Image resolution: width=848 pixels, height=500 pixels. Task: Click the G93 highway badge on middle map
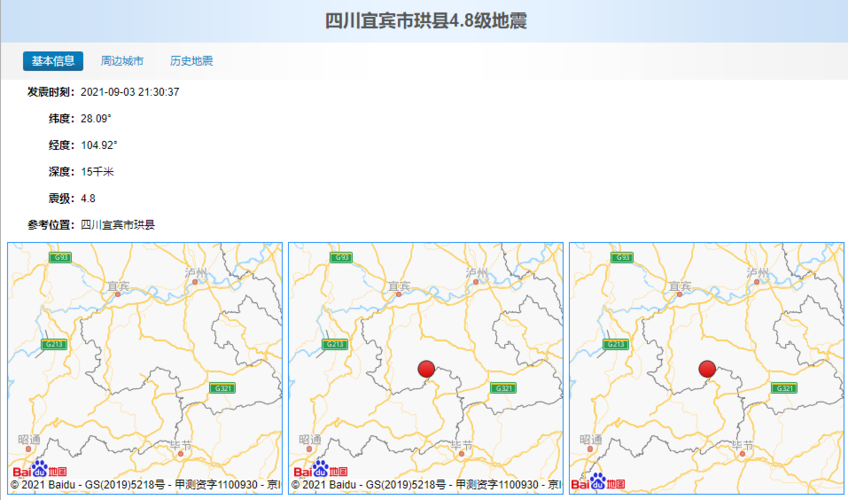click(341, 257)
